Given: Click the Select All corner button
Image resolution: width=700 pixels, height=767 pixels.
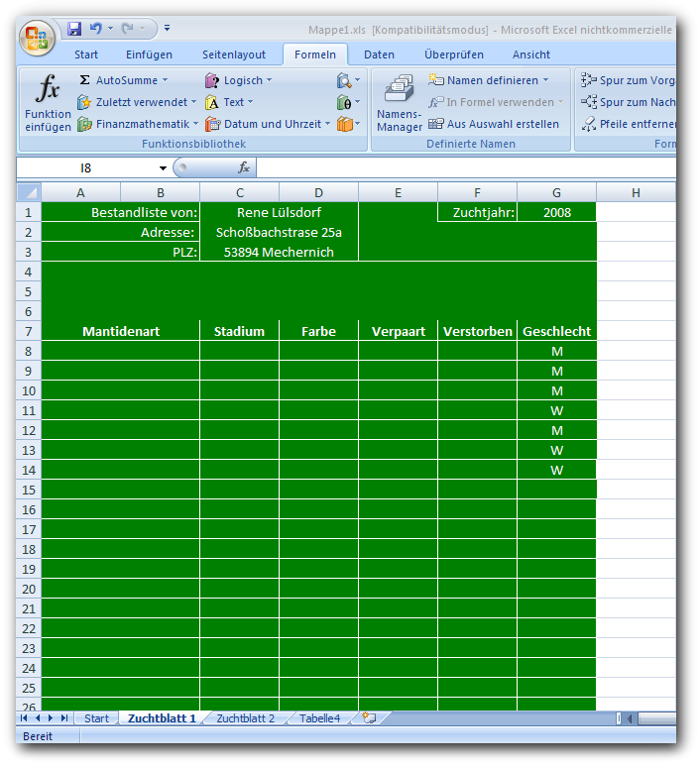Looking at the screenshot, I should pos(29,192).
